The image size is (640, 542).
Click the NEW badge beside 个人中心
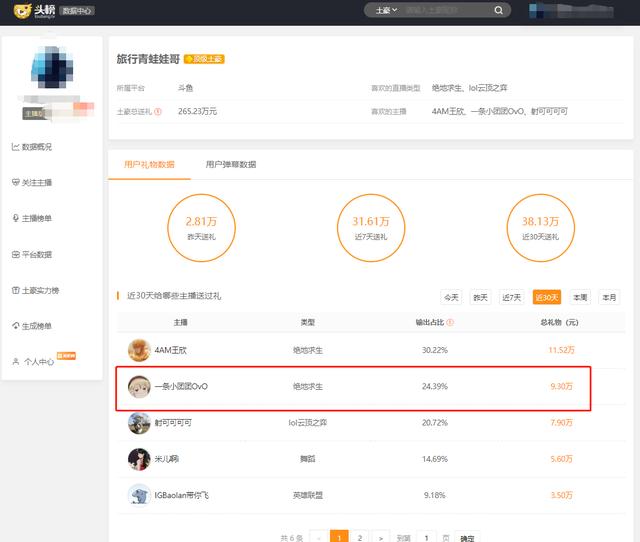pyautogui.click(x=66, y=356)
